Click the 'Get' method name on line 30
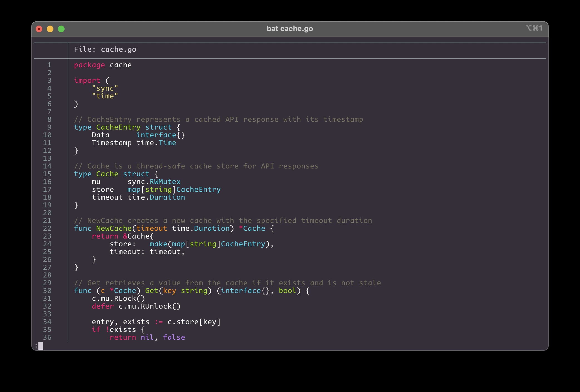The height and width of the screenshot is (392, 580). click(x=152, y=291)
